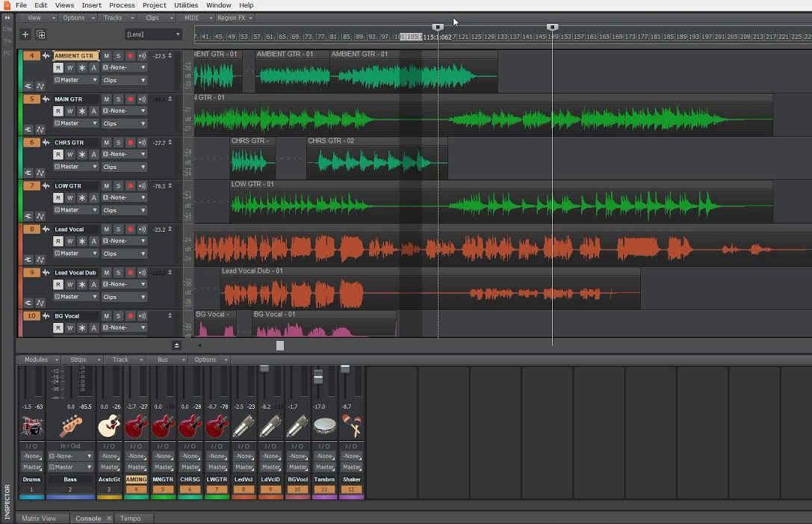Open Bass strip Master output dropdown
This screenshot has width=812, height=524.
pos(70,467)
